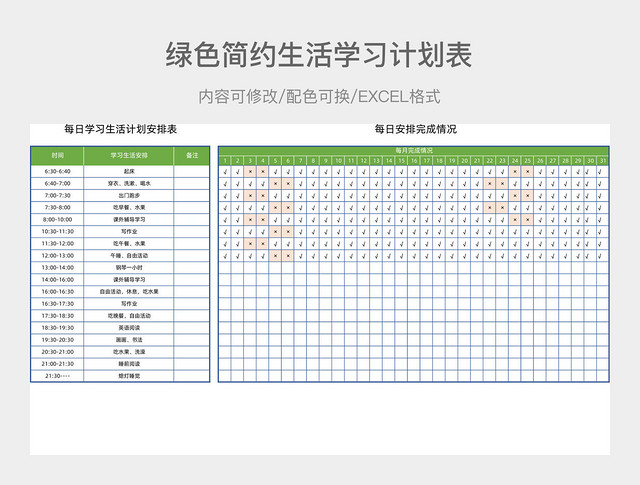Select the 吃晚餐、自由活动 cell
Viewport: 640px width, 485px height.
click(129, 316)
